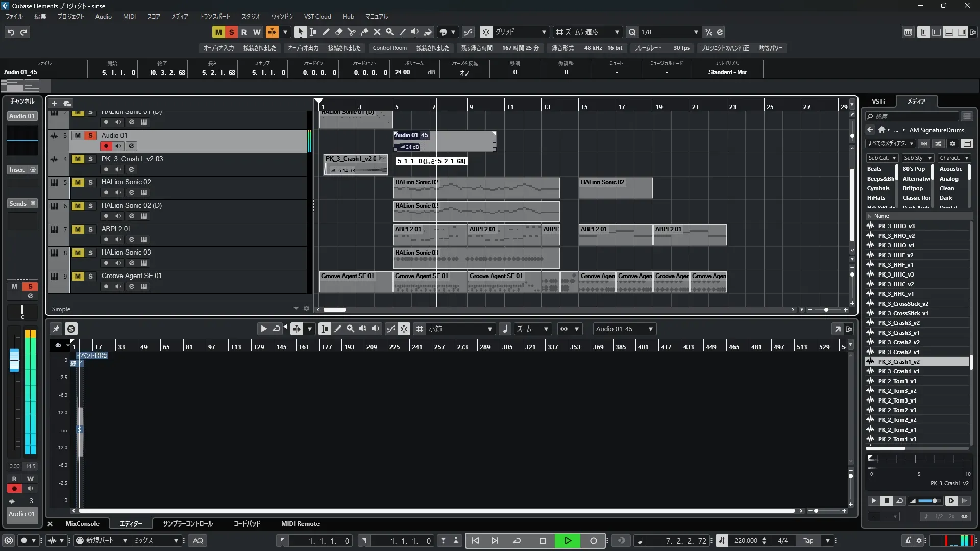Toggle Solo on Audio 01 track

point(90,135)
